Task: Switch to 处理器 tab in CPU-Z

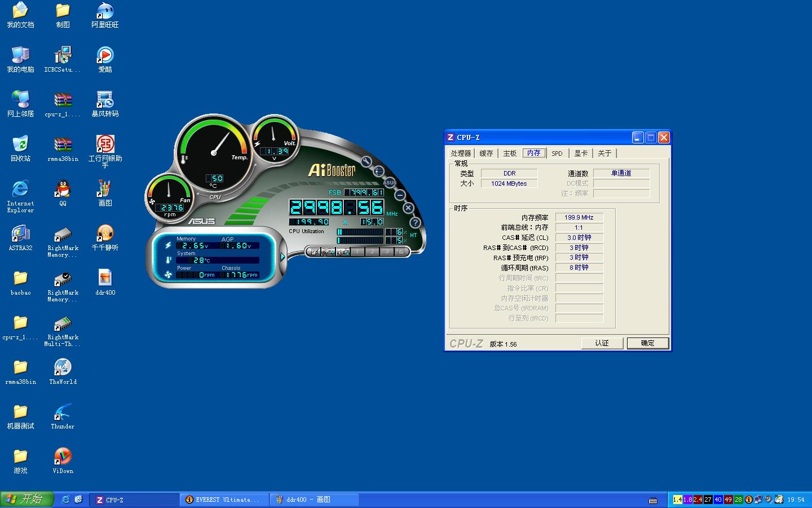Action: click(460, 154)
